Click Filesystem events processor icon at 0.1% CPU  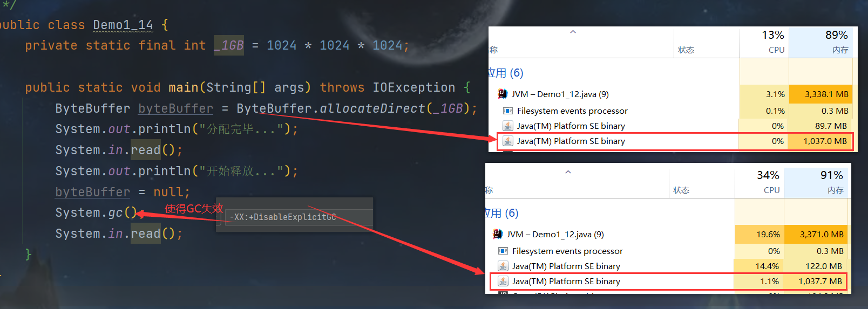point(508,111)
